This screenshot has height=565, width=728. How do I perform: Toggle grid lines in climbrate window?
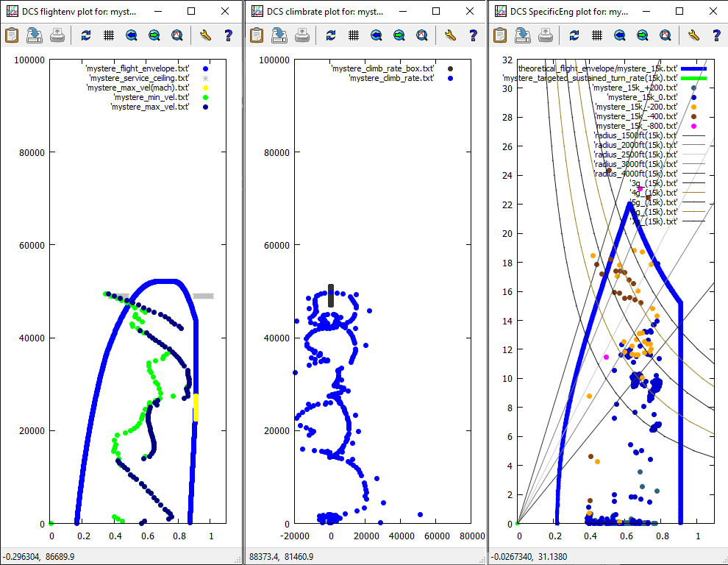[x=353, y=35]
